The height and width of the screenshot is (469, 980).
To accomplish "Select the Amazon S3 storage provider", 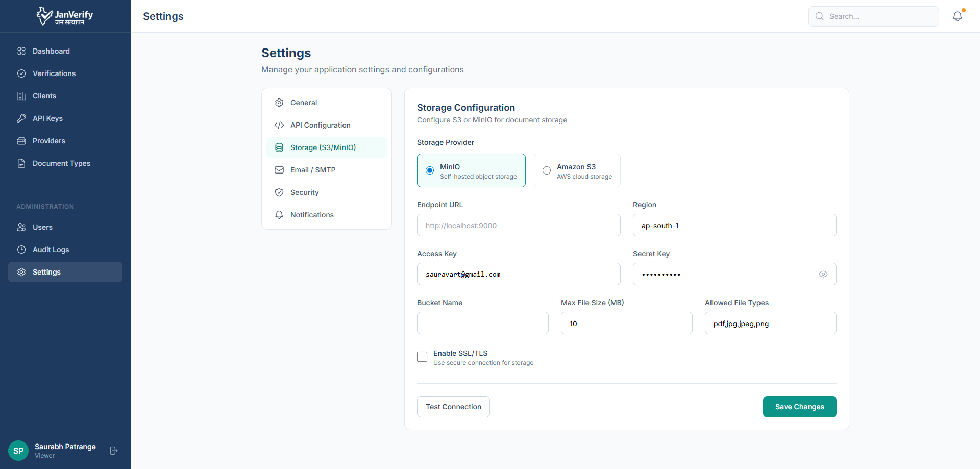I will pyautogui.click(x=547, y=170).
